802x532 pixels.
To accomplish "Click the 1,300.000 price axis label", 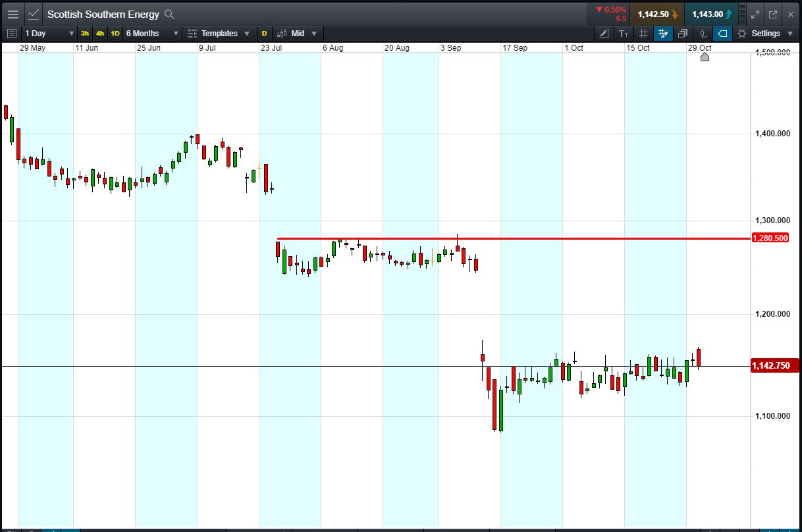I will (x=773, y=221).
